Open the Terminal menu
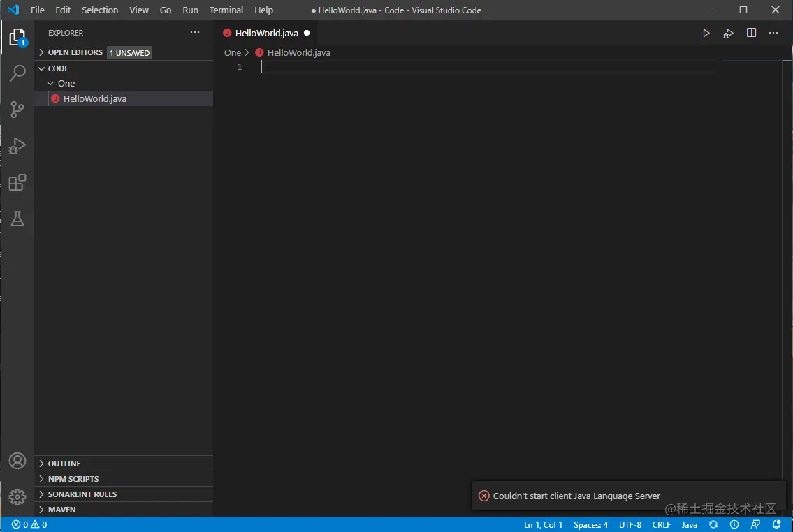Image resolution: width=793 pixels, height=532 pixels. click(x=226, y=10)
